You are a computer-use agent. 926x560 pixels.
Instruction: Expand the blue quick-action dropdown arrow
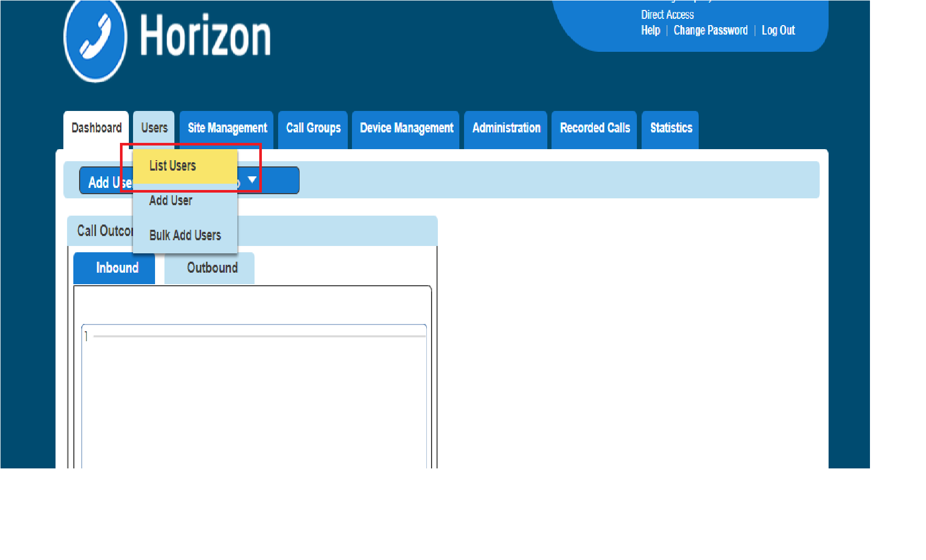tap(252, 180)
